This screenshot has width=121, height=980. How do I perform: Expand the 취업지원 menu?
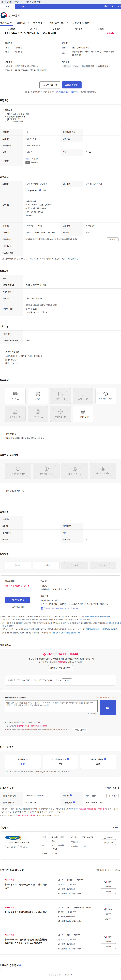click(x=22, y=23)
